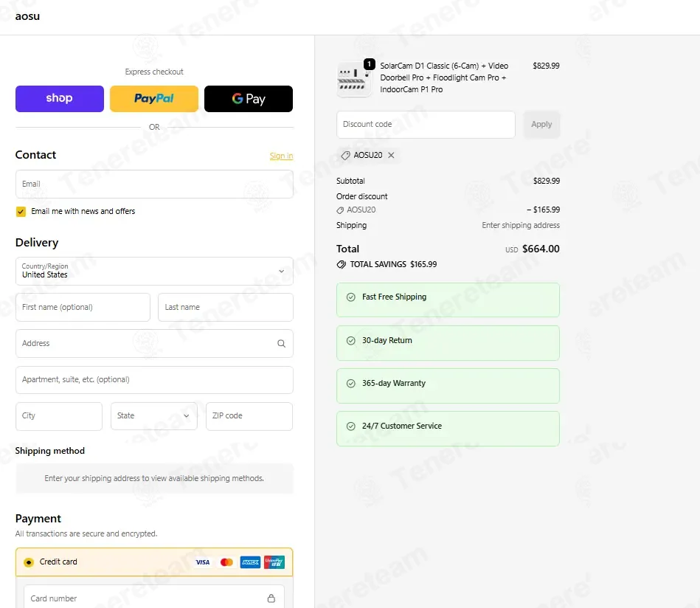Click the 30-day Return text
This screenshot has height=608, width=700.
pos(387,340)
